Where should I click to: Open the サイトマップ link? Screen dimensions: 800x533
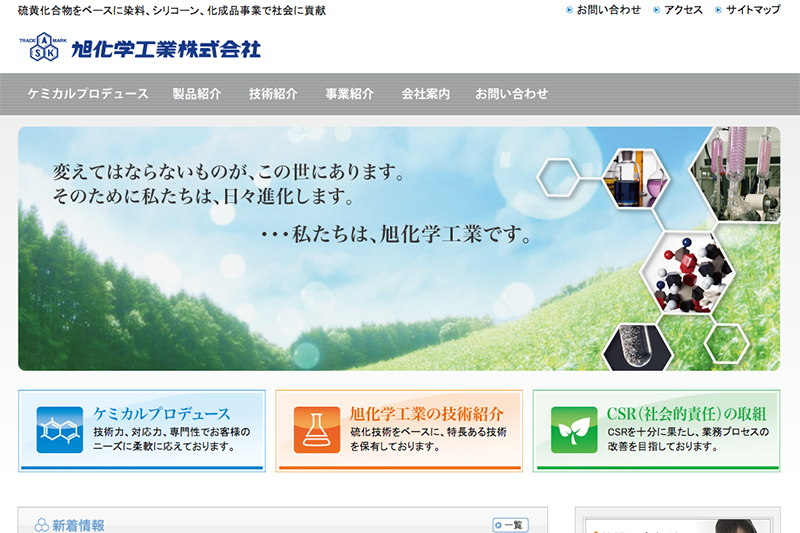(753, 10)
